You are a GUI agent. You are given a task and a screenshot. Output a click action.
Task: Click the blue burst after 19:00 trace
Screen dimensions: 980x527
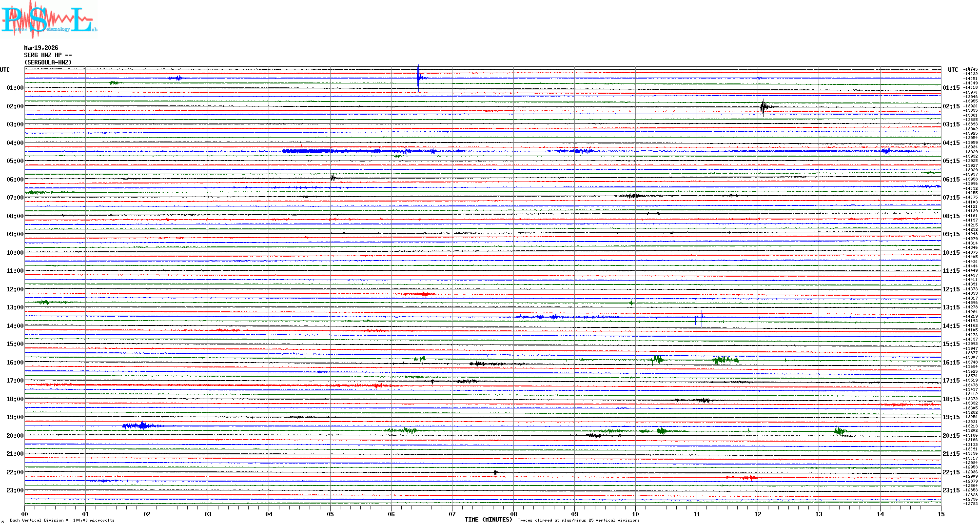pyautogui.click(x=141, y=426)
